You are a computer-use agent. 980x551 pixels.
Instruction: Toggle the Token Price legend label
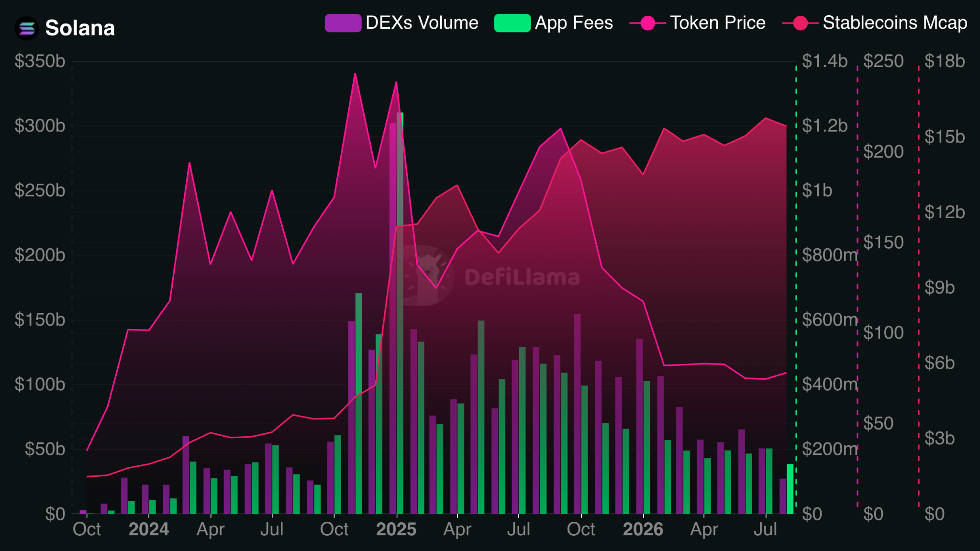point(718,23)
